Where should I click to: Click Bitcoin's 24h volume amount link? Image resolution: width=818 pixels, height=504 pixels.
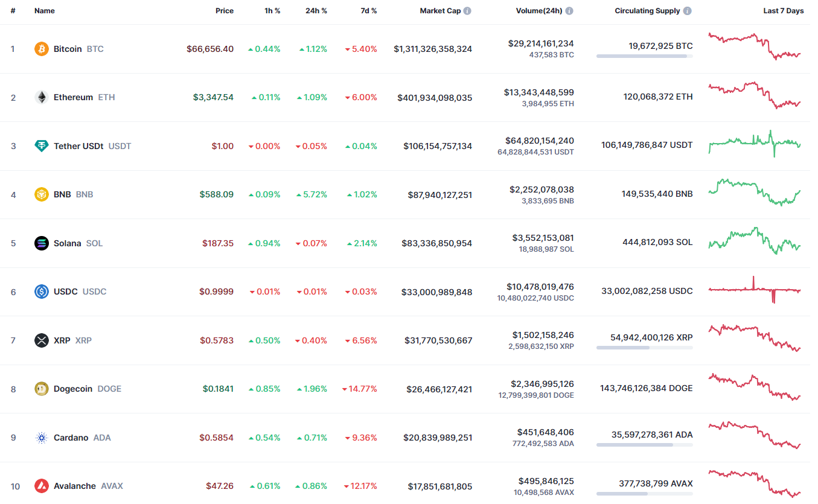coord(541,43)
